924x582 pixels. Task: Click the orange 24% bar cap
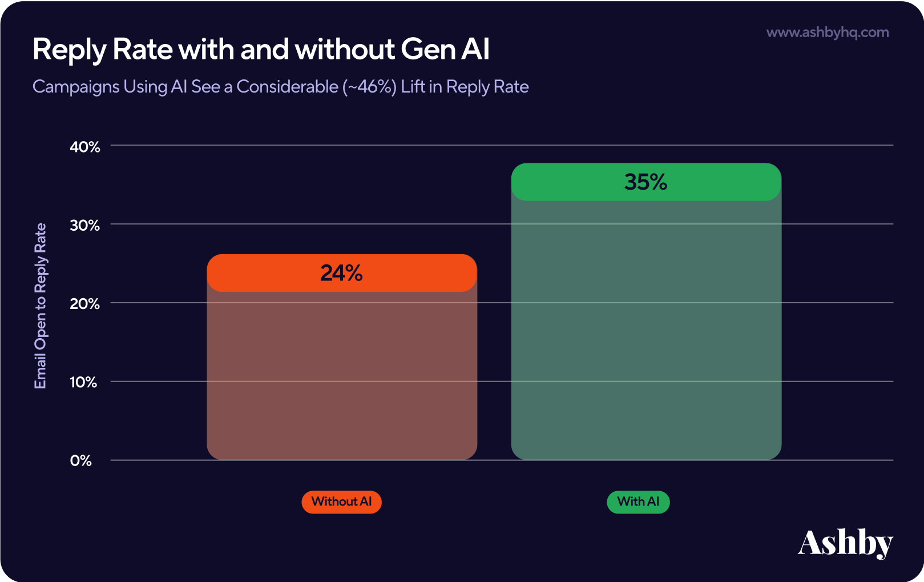(x=342, y=273)
